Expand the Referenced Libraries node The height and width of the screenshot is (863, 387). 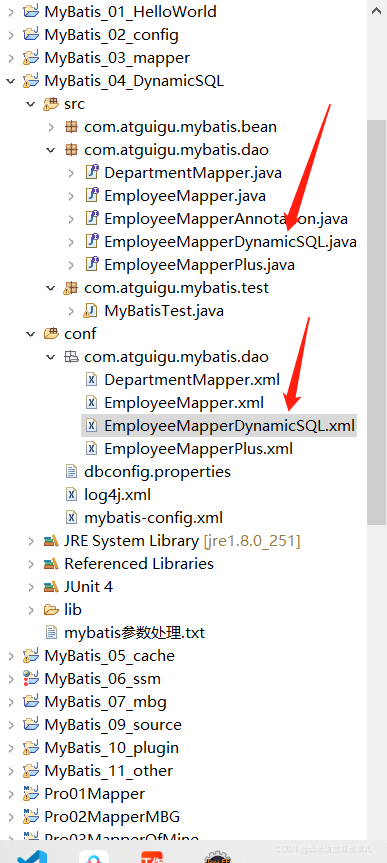click(x=30, y=564)
